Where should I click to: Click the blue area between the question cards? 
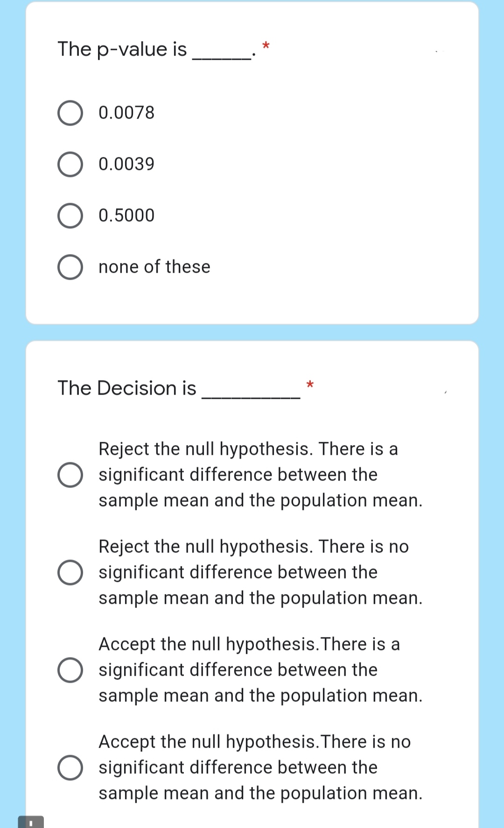[252, 332]
